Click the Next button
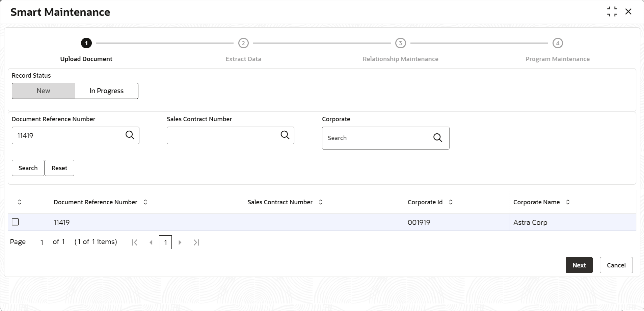This screenshot has width=644, height=311. pyautogui.click(x=579, y=265)
